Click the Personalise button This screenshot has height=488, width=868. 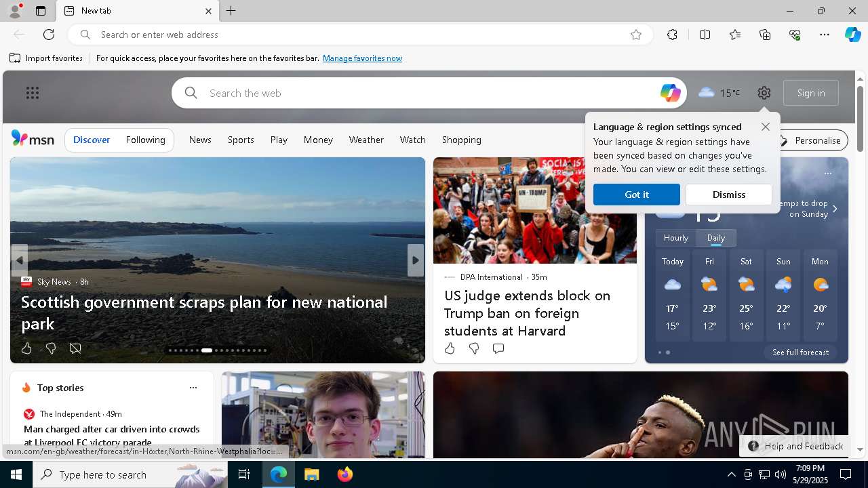[811, 140]
